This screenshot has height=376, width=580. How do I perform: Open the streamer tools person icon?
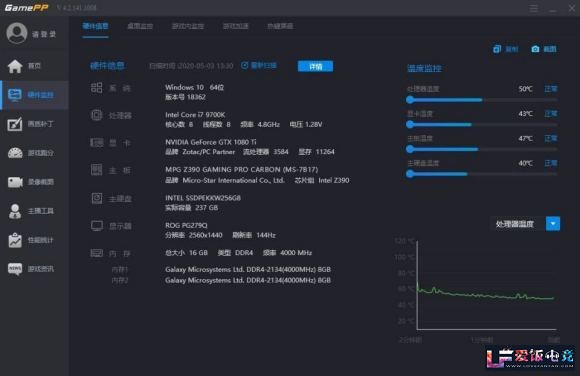(15, 211)
